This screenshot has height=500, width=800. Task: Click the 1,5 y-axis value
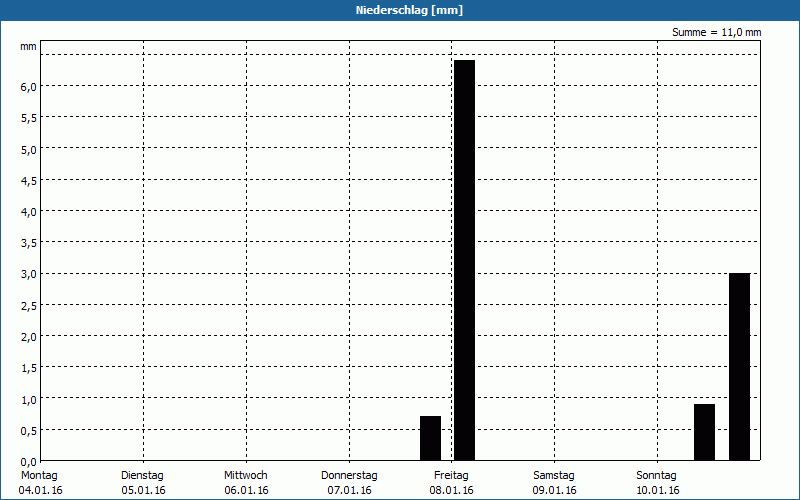click(29, 368)
